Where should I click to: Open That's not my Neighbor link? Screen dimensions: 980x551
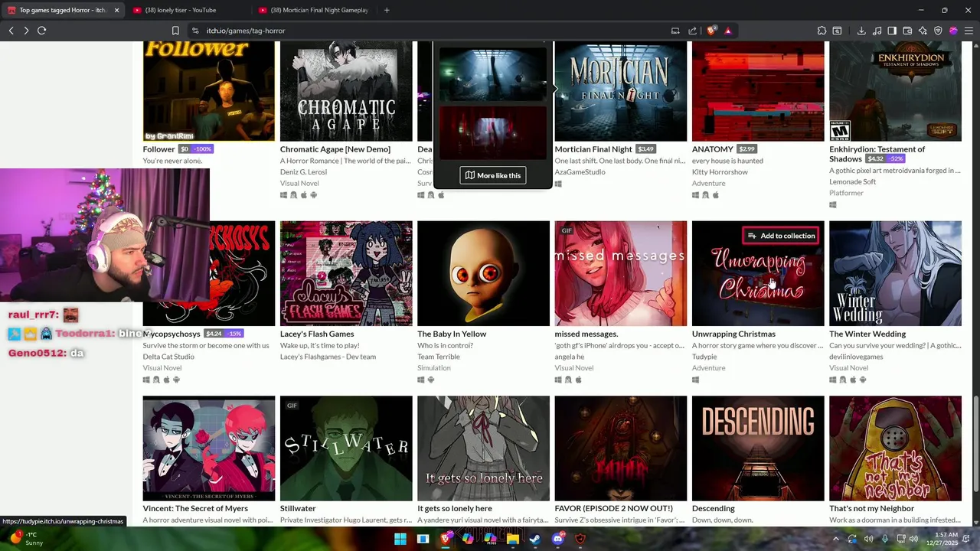pos(871,508)
